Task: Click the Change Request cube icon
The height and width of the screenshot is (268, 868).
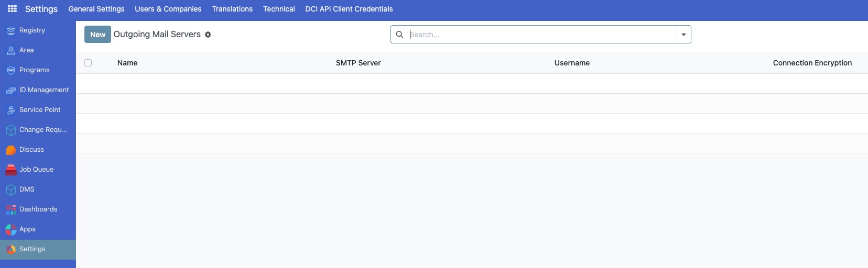Action: click(x=11, y=130)
